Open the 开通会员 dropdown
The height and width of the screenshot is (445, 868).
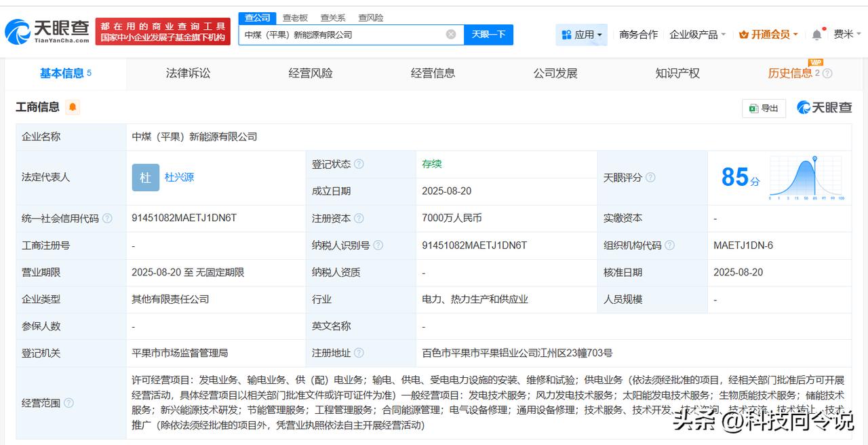click(x=768, y=35)
